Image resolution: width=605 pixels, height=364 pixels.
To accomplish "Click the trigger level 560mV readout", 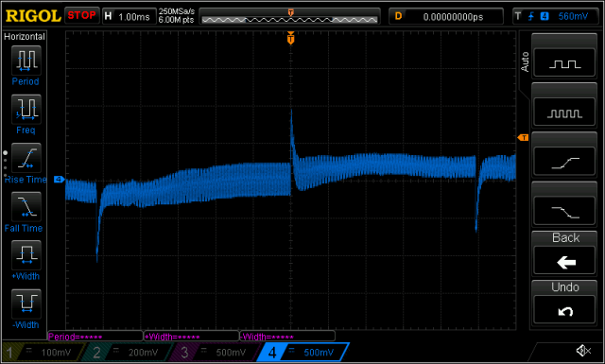I will click(x=573, y=16).
